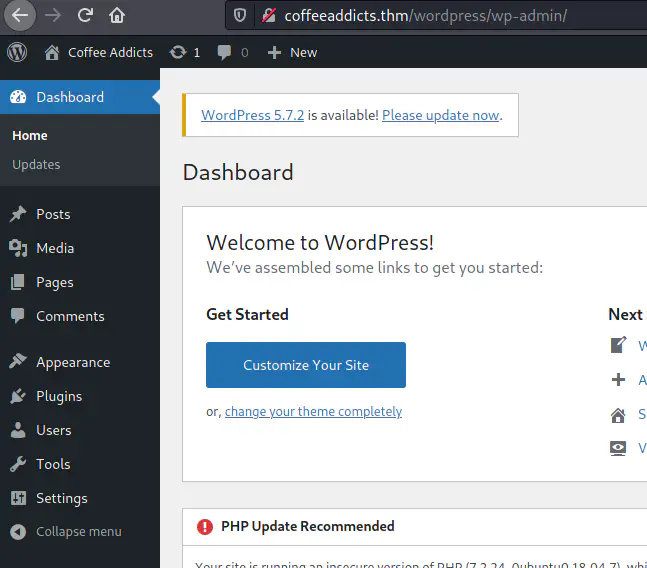Open Posts in the sidebar
Image resolution: width=647 pixels, height=568 pixels.
(x=53, y=214)
